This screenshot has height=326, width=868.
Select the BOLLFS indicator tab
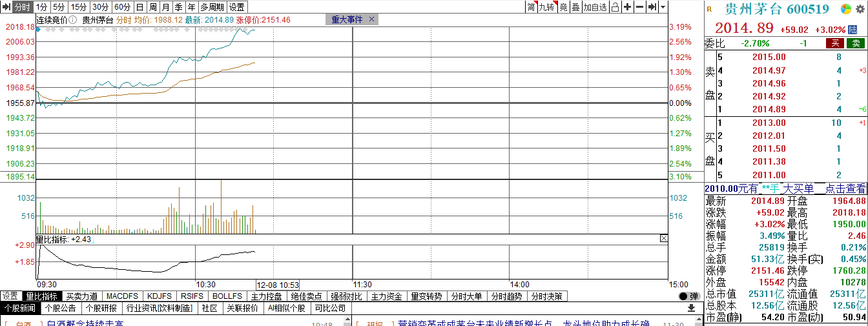(x=227, y=296)
